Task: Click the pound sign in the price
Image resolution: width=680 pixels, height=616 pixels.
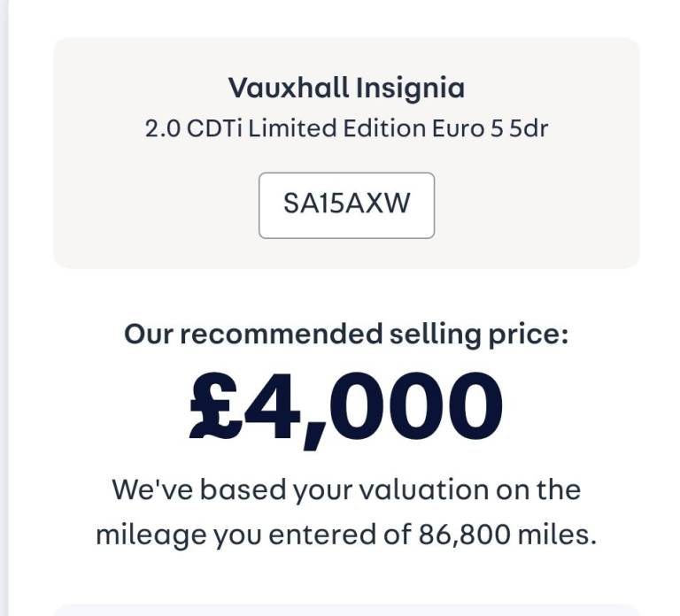Action: click(x=215, y=406)
